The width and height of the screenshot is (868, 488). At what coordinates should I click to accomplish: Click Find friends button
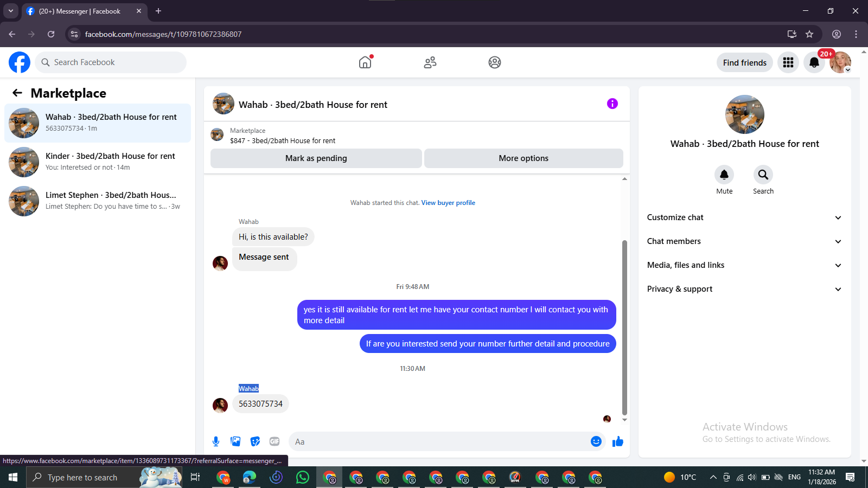[744, 62]
